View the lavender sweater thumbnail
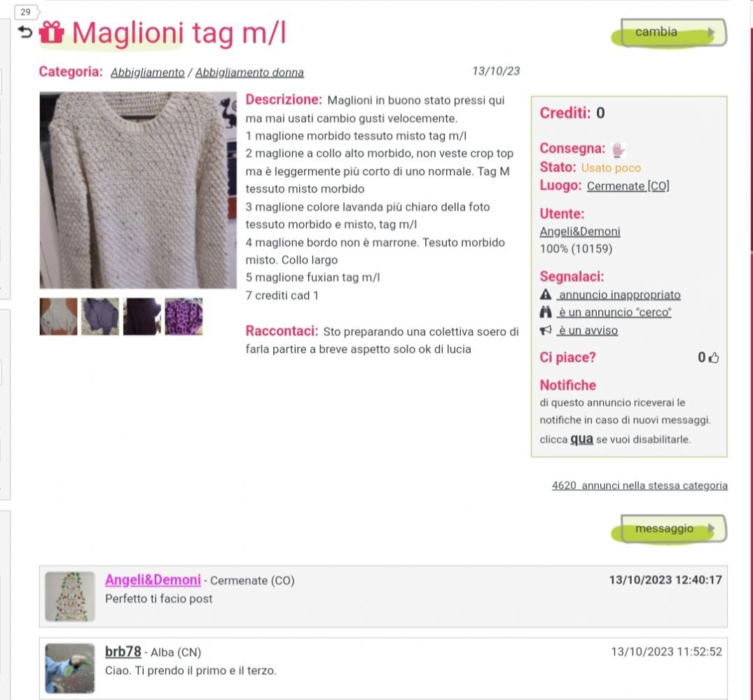 point(100,316)
